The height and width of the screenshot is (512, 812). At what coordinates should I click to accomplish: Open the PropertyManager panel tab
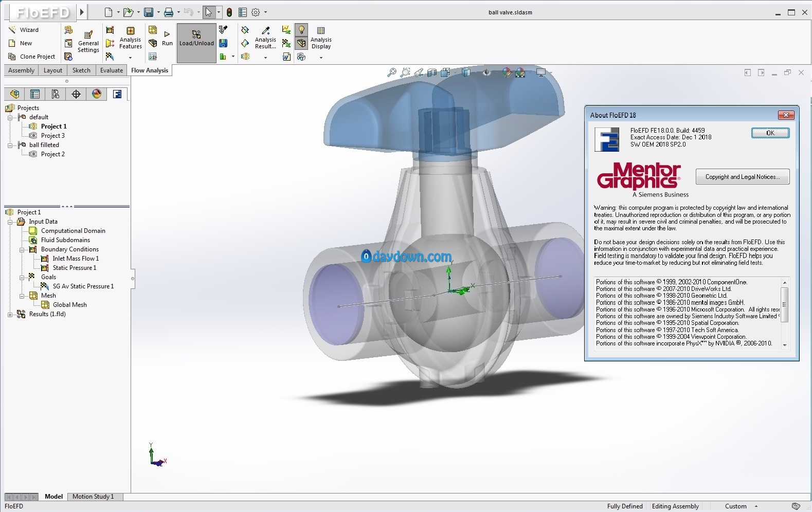(35, 94)
